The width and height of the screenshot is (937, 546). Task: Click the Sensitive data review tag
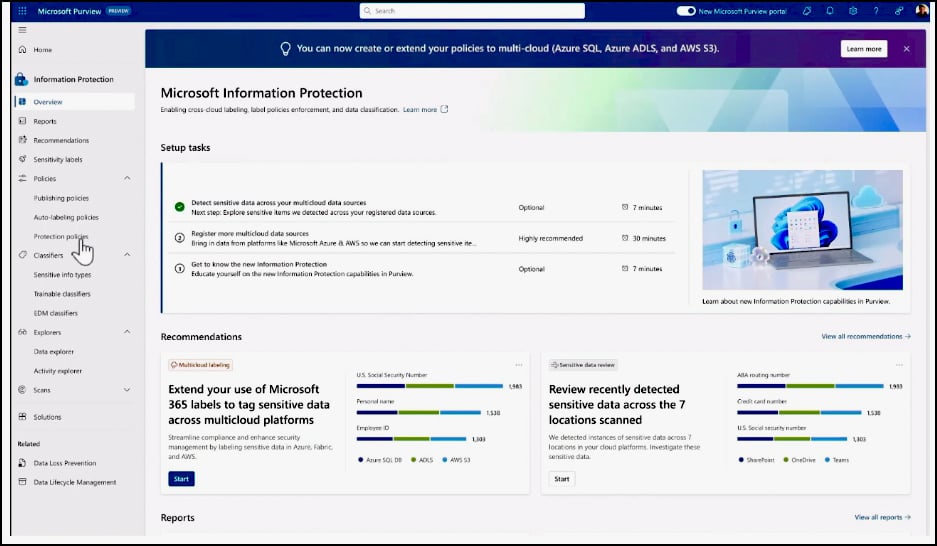click(583, 364)
